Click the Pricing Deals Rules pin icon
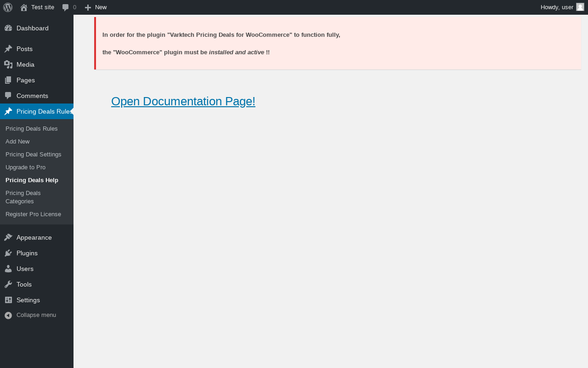 (8, 111)
